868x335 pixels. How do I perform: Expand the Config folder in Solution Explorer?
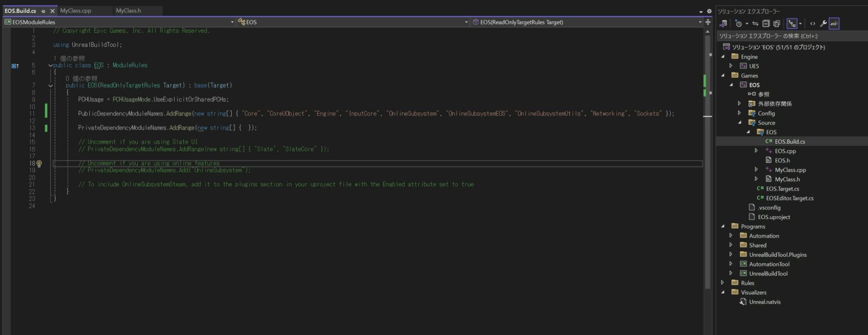tap(739, 113)
